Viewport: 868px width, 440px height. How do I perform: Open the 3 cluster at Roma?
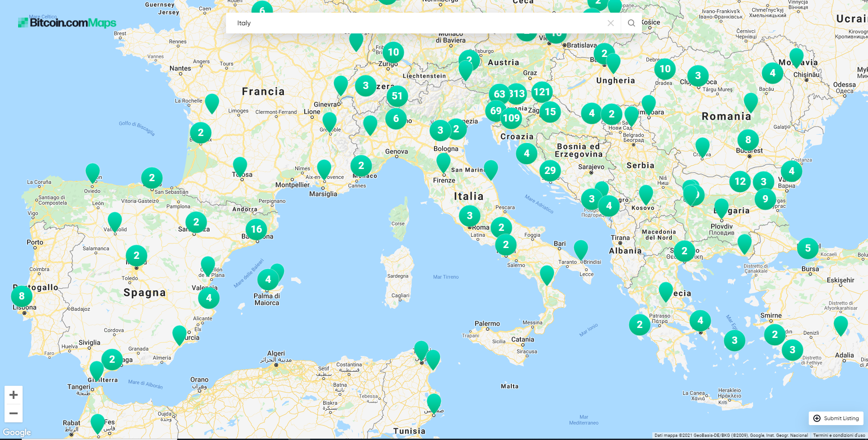[x=470, y=215]
